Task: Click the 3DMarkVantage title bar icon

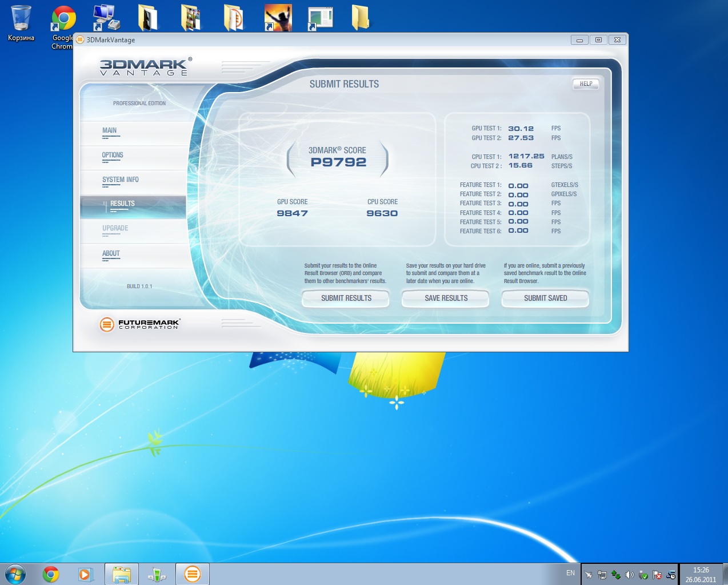Action: pyautogui.click(x=80, y=39)
